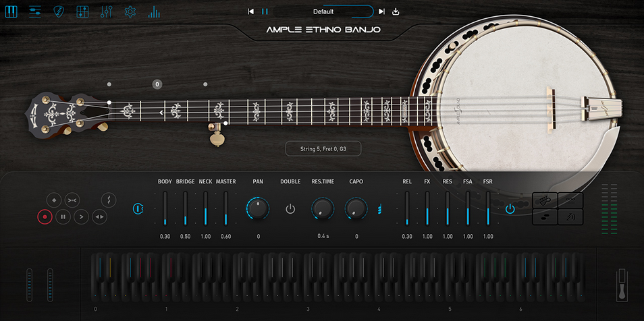Image resolution: width=644 pixels, height=321 pixels.
Task: Click the left pitch wheel strip
Action: [29, 285]
